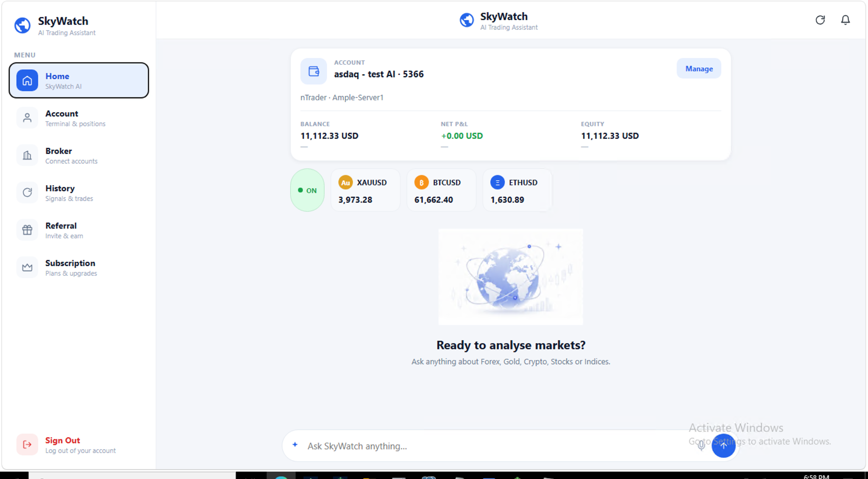Click Sign Out label
The height and width of the screenshot is (479, 868).
[63, 440]
